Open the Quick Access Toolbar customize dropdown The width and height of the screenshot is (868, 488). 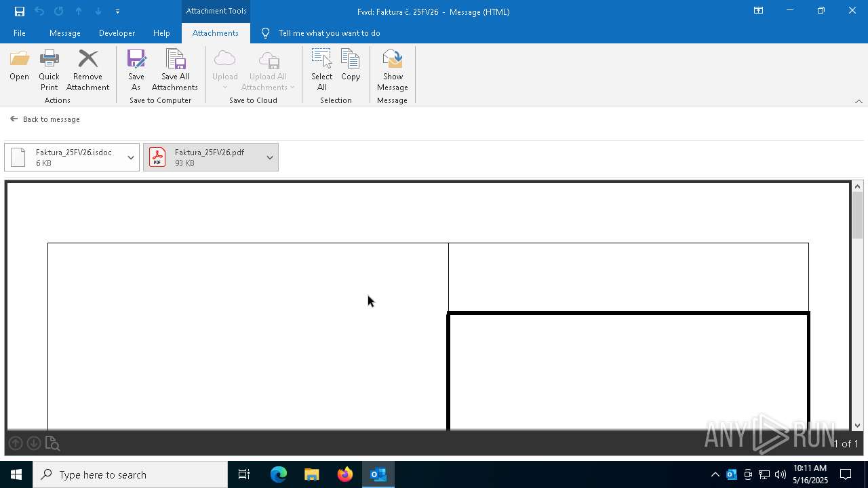[117, 12]
